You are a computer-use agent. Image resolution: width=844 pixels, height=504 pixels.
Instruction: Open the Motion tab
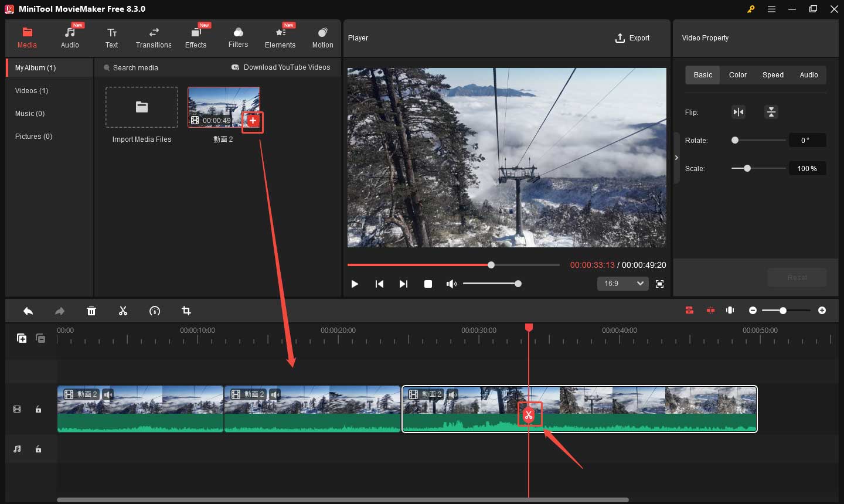(322, 38)
